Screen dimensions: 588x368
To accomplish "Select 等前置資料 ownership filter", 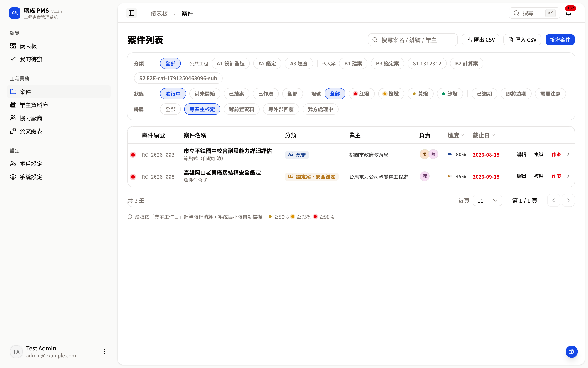I will (x=242, y=109).
